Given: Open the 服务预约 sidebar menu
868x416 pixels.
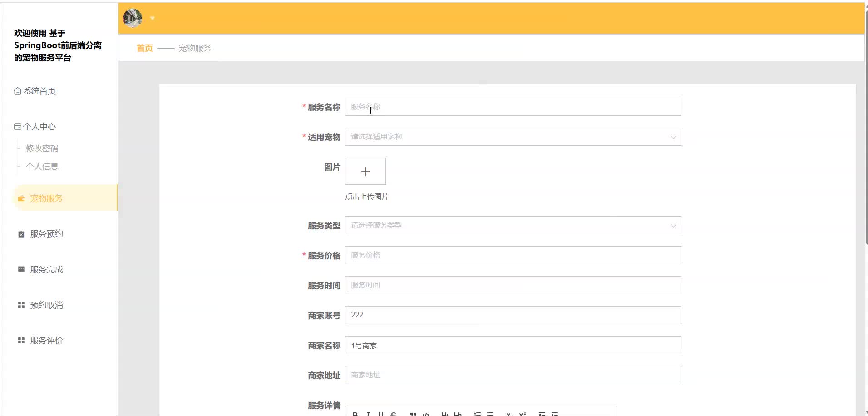Looking at the screenshot, I should click(x=46, y=233).
